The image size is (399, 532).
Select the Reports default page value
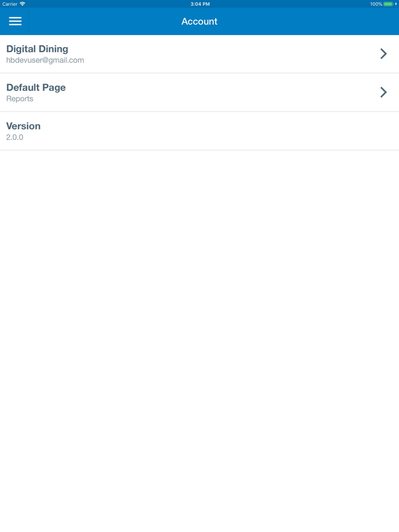pos(20,99)
